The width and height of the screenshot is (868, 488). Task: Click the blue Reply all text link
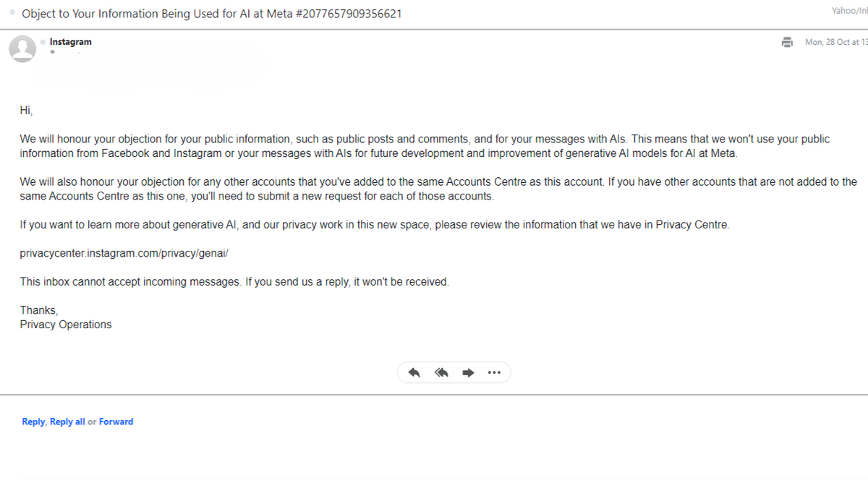pos(67,421)
